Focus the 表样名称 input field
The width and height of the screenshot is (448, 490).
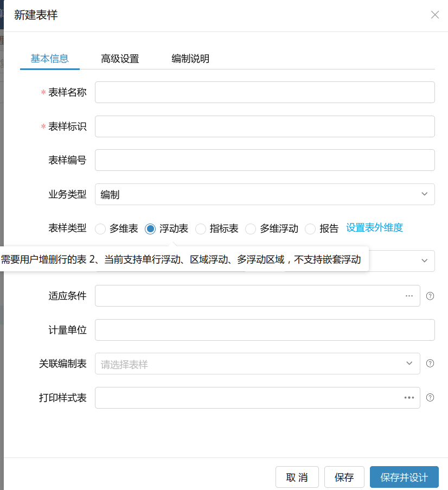tap(265, 92)
